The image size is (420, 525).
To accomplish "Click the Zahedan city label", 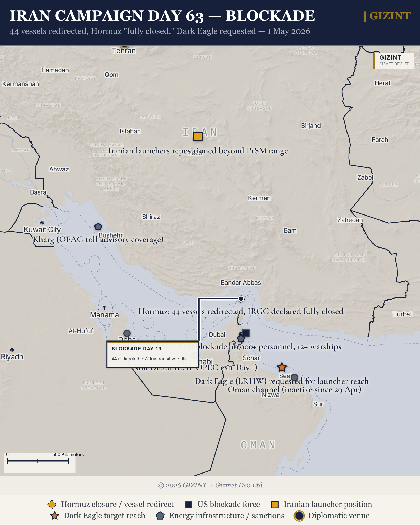I will (x=350, y=220).
